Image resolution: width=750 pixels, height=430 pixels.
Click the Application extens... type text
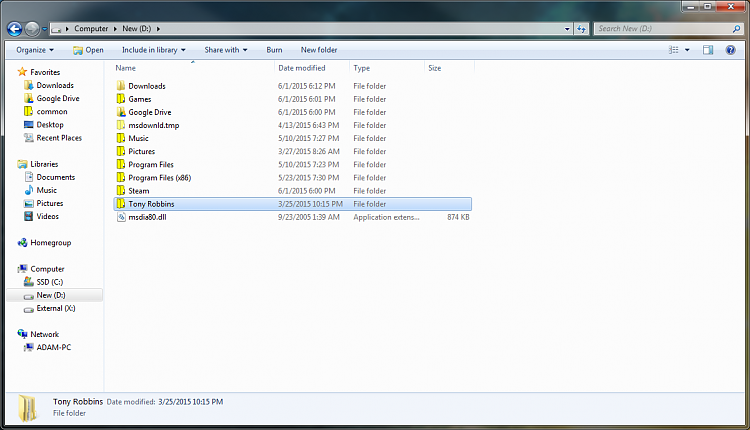pos(386,217)
